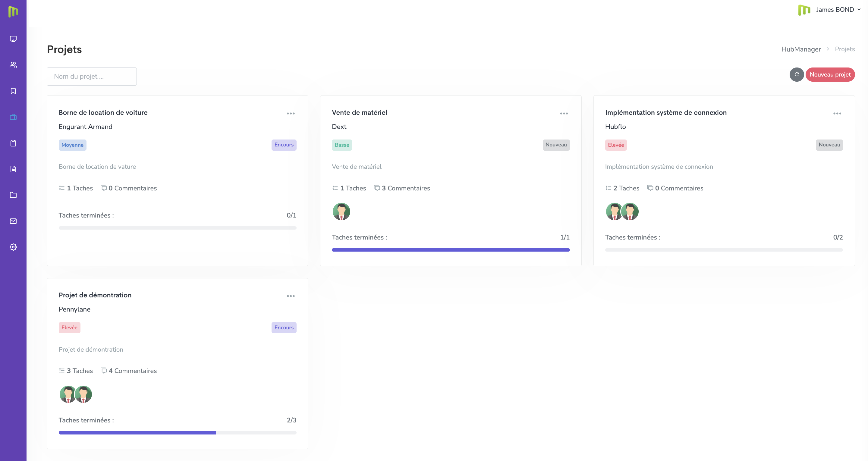Screen dimensions: 868x461
Task: Open the users icon in sidebar
Action: [13, 65]
